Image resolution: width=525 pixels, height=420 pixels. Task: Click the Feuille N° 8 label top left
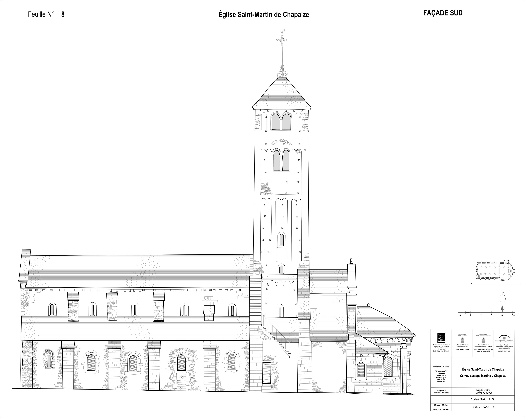pyautogui.click(x=46, y=14)
